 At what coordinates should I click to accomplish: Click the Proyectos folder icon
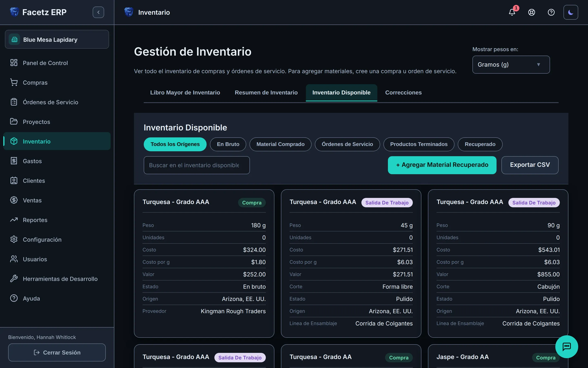14,121
